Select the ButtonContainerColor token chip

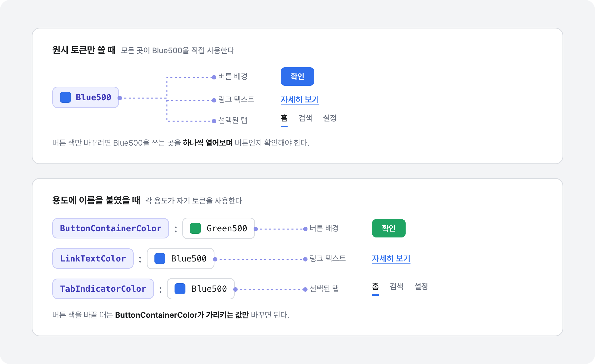[x=111, y=228]
